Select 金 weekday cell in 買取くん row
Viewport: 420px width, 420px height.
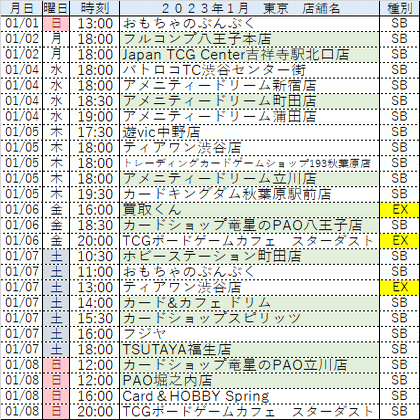coord(56,209)
